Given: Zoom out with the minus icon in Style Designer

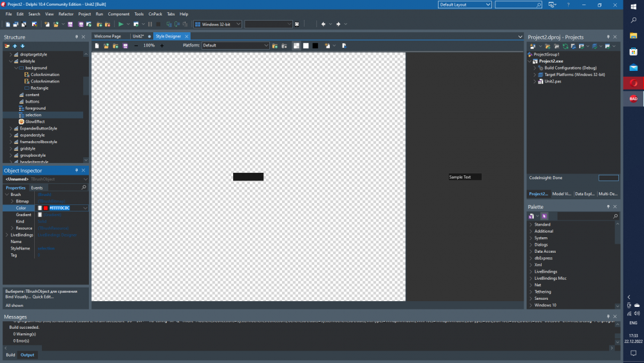Looking at the screenshot, I should 136,46.
